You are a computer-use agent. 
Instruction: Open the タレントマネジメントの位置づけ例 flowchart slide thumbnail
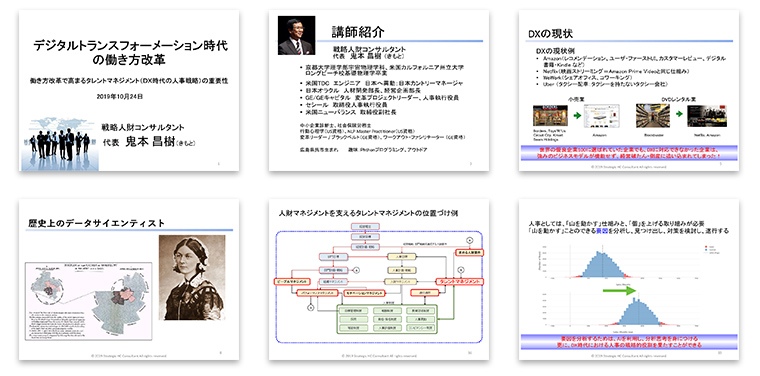coord(379,280)
